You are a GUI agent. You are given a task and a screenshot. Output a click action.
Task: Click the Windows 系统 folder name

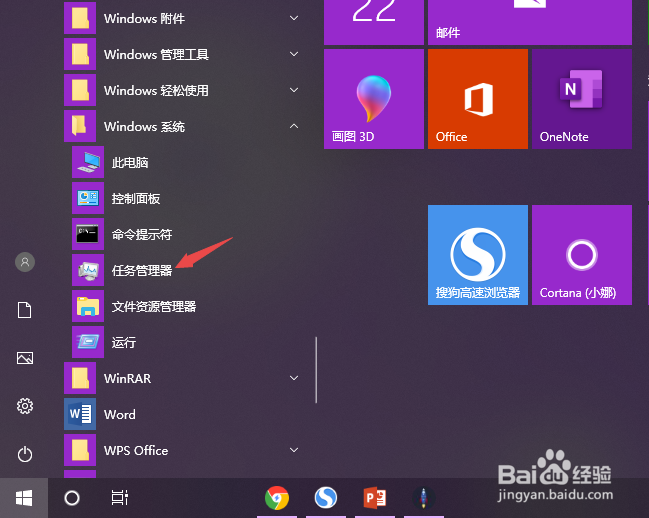click(144, 126)
